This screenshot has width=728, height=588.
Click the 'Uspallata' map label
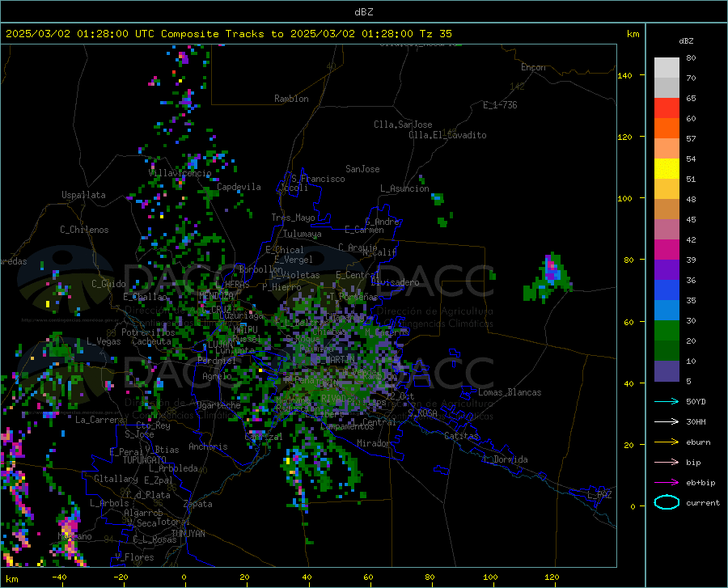click(x=83, y=195)
